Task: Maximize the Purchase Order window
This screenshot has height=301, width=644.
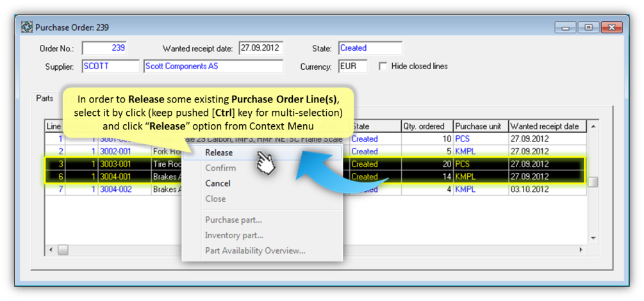Action: click(x=588, y=28)
